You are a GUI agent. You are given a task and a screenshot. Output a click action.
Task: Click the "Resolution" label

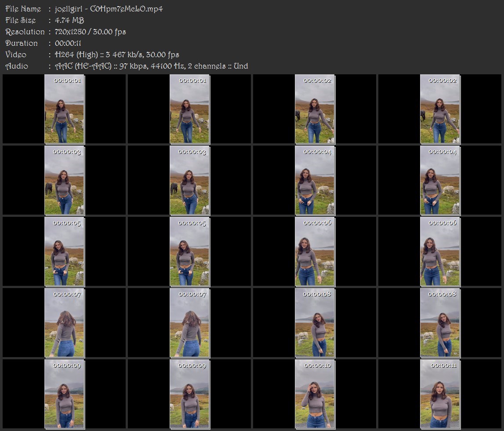[x=25, y=32]
